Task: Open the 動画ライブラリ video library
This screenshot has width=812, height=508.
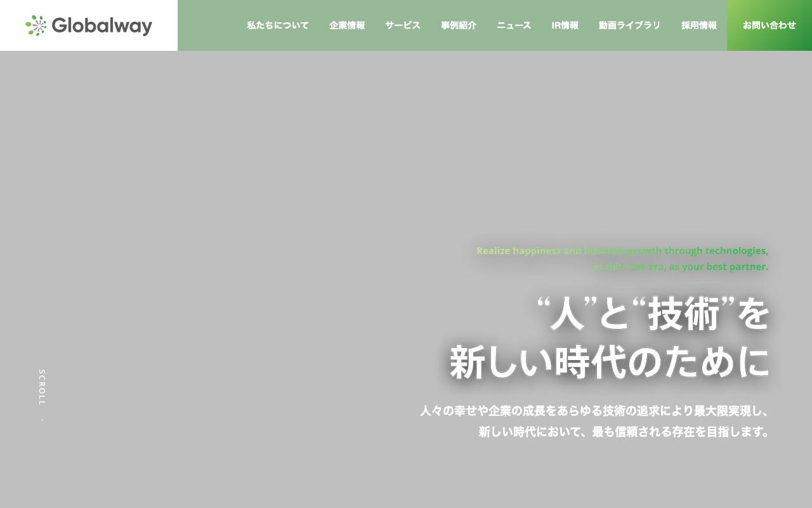Action: click(629, 25)
